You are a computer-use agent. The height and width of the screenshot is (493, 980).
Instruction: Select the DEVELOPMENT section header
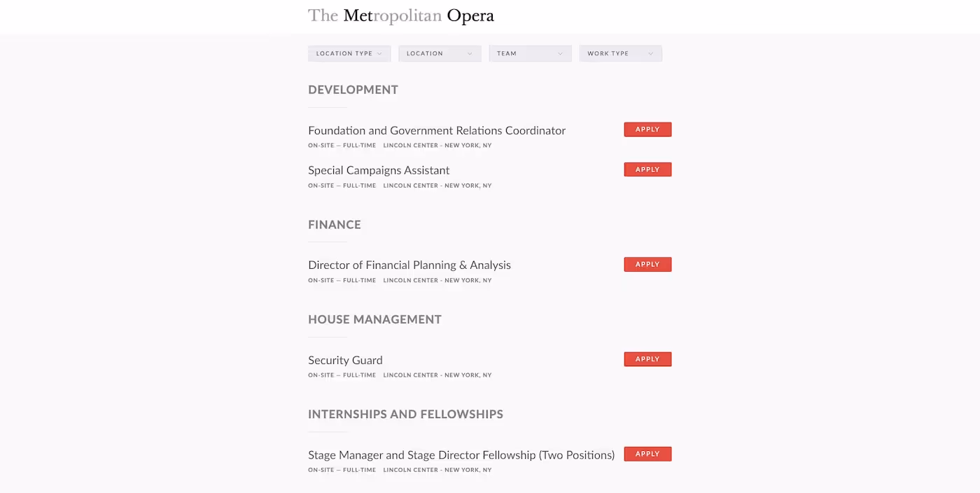click(353, 90)
